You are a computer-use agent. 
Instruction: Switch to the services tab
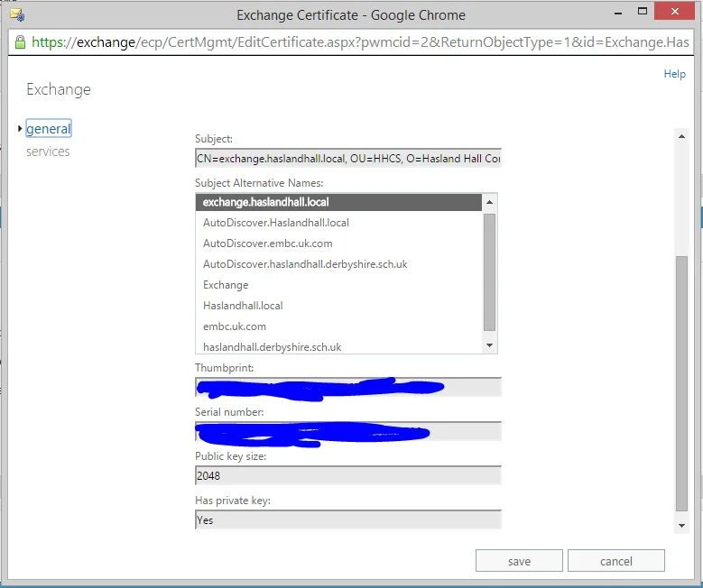coord(48,152)
